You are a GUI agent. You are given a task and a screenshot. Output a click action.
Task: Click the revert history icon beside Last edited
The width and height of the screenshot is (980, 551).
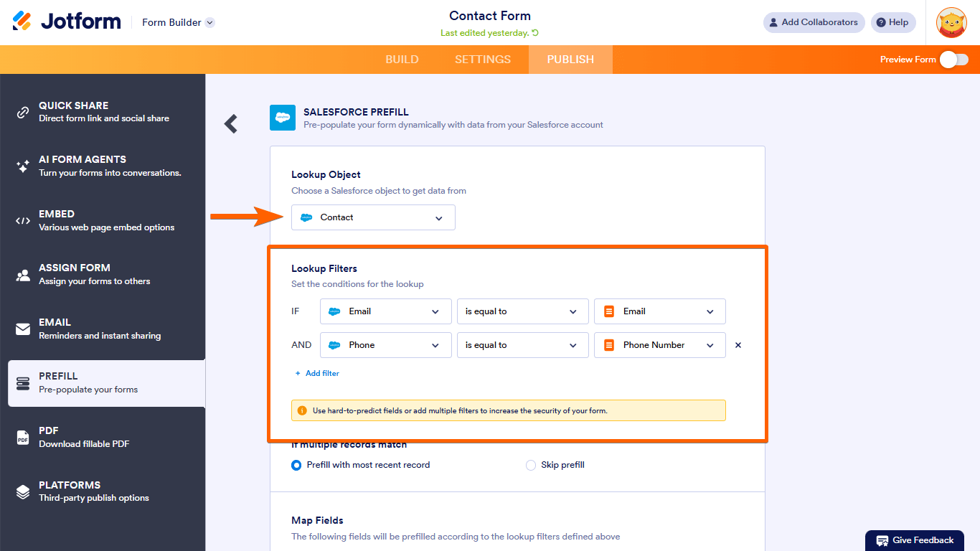[535, 33]
